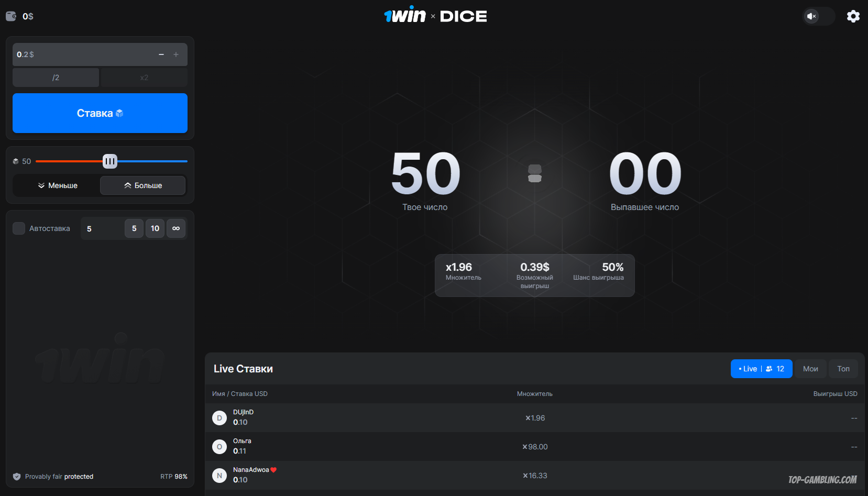
Task: Click NanaAdwoa player avatar
Action: pyautogui.click(x=219, y=476)
